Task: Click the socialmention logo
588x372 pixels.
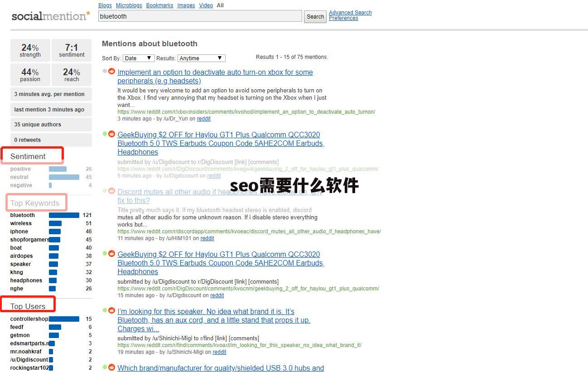Action: coord(51,16)
